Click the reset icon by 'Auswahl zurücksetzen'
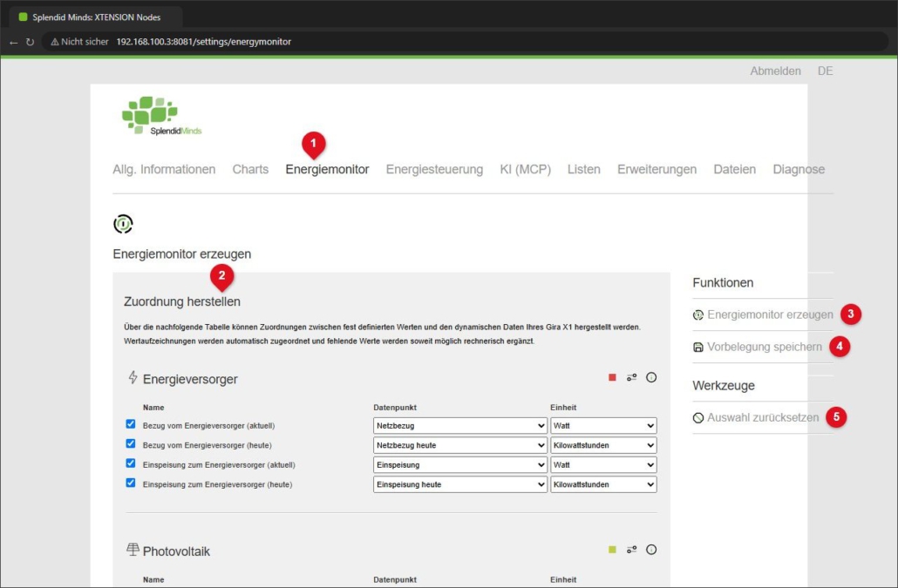 [698, 418]
